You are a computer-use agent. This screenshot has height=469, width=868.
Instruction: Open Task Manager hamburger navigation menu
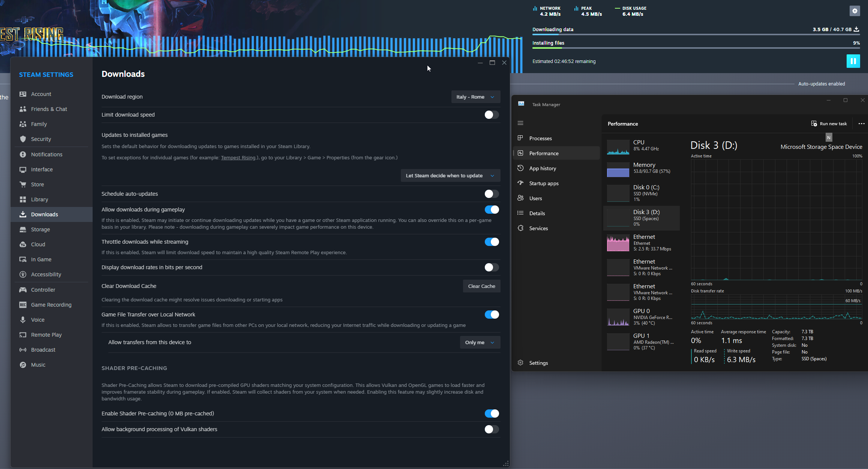(520, 123)
